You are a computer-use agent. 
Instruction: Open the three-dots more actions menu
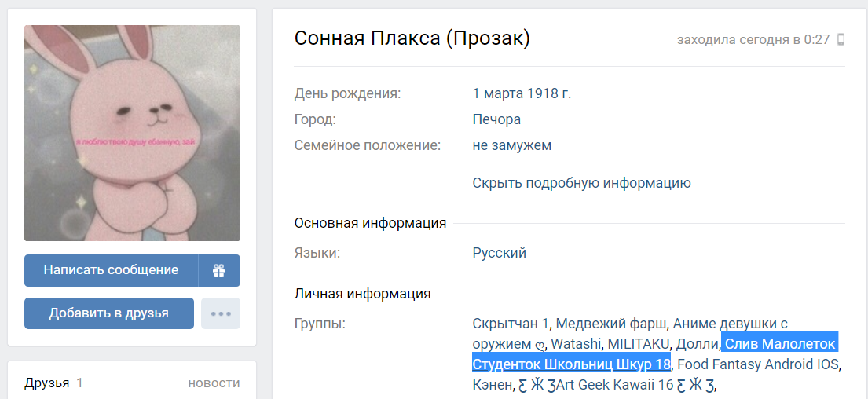coord(221,313)
